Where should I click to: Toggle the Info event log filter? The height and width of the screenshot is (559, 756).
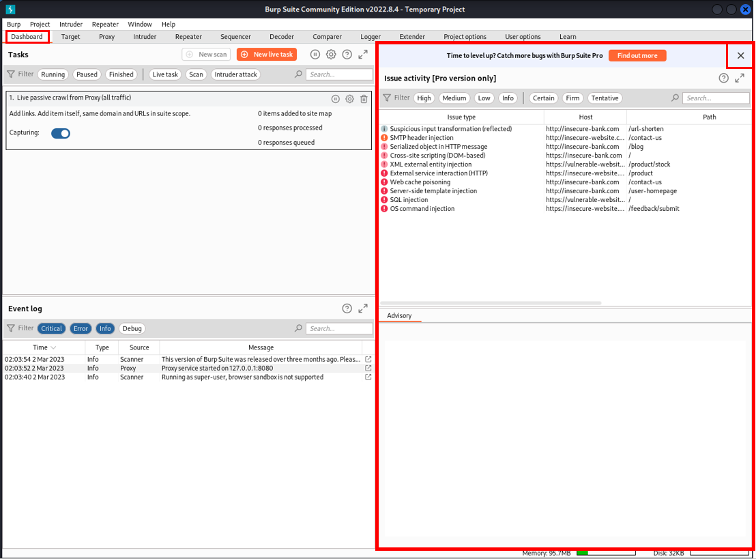(x=105, y=328)
